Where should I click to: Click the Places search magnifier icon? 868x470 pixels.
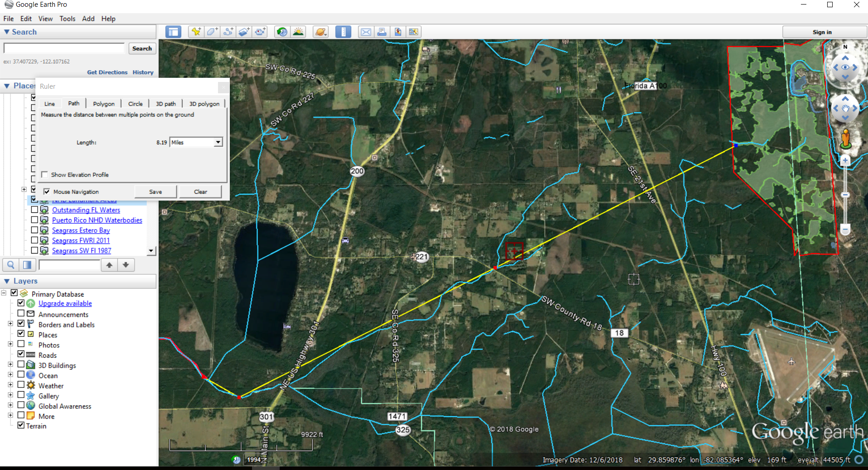pos(11,265)
